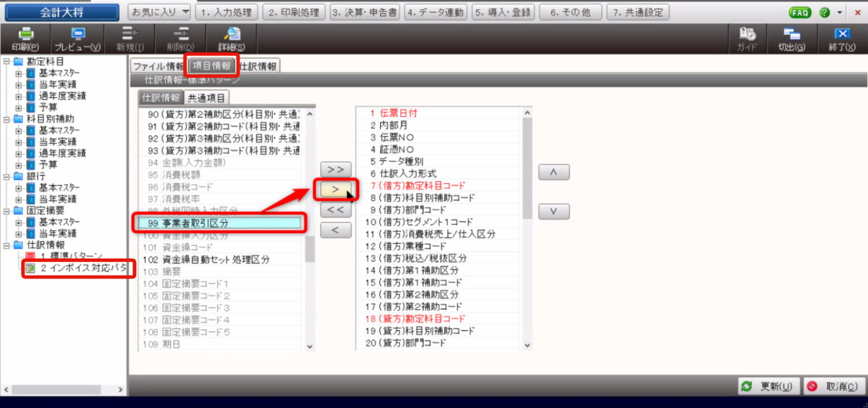The image size is (868, 408).
Task: Click the << remove-all button
Action: click(x=336, y=209)
